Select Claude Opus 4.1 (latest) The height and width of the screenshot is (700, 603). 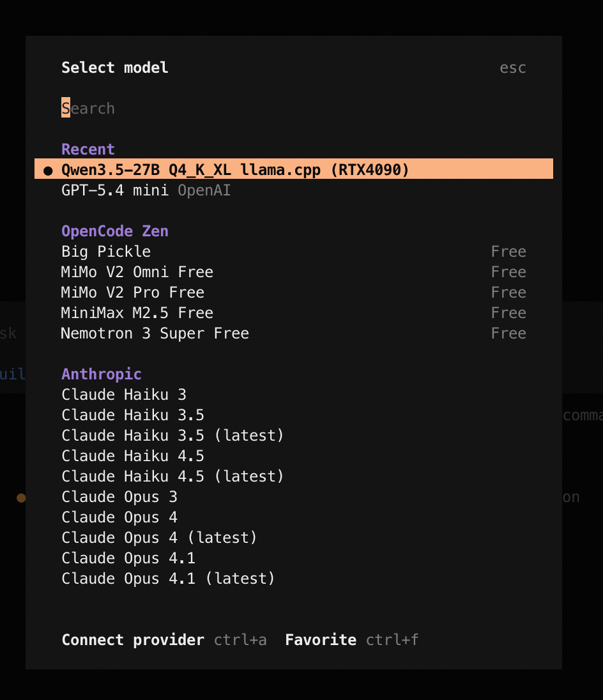click(168, 579)
